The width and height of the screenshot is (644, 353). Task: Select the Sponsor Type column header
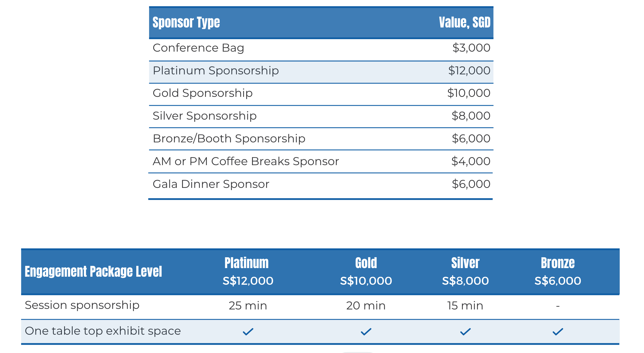click(186, 22)
